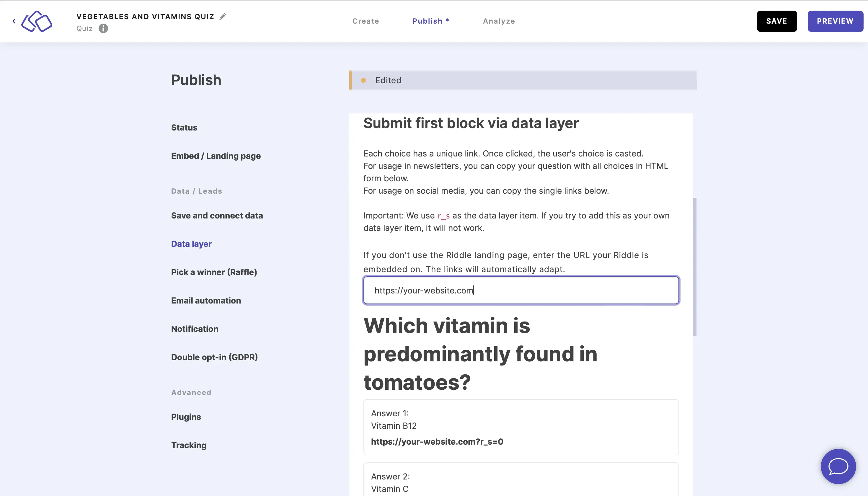This screenshot has height=496, width=868.
Task: Click the Double opt-in GDPR menu item
Action: [x=214, y=357]
